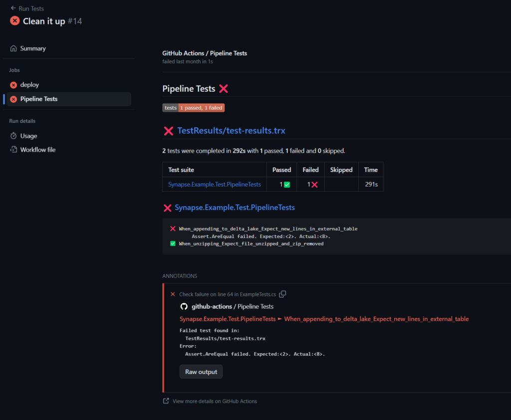This screenshot has width=511, height=420.
Task: Click the failed status icon beside Clean it up
Action: tap(14, 21)
